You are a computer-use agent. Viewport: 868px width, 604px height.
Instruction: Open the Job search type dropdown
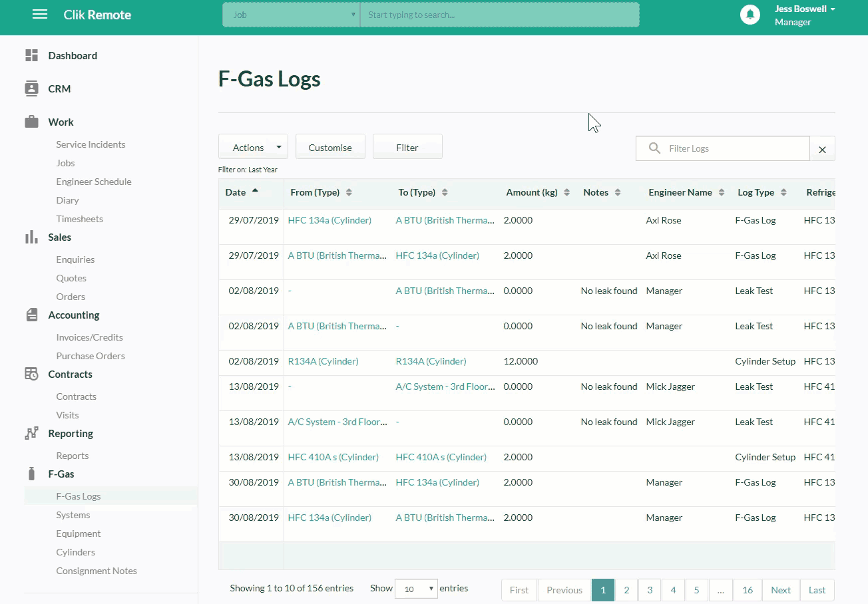pos(292,15)
